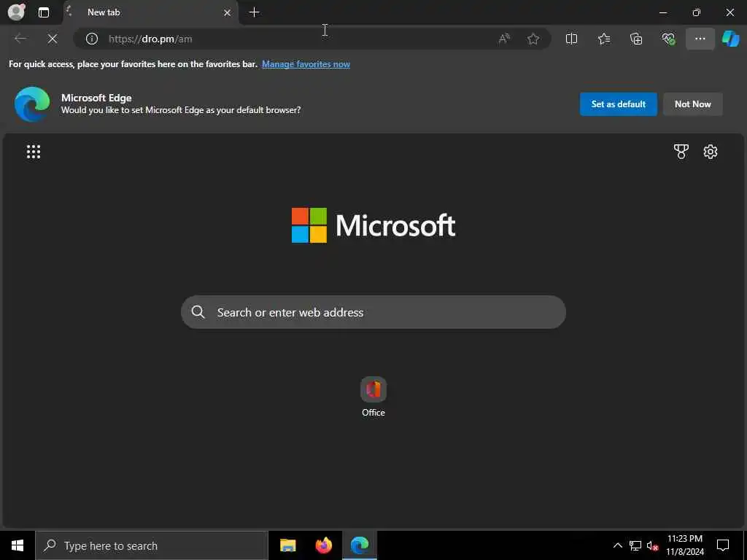Open the clock showing 11:23 PM
The image size is (747, 560).
tap(685, 545)
